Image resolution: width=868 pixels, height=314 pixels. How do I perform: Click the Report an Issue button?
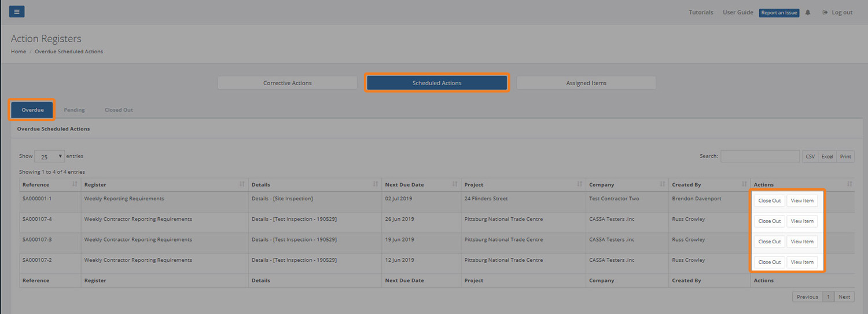pos(779,13)
